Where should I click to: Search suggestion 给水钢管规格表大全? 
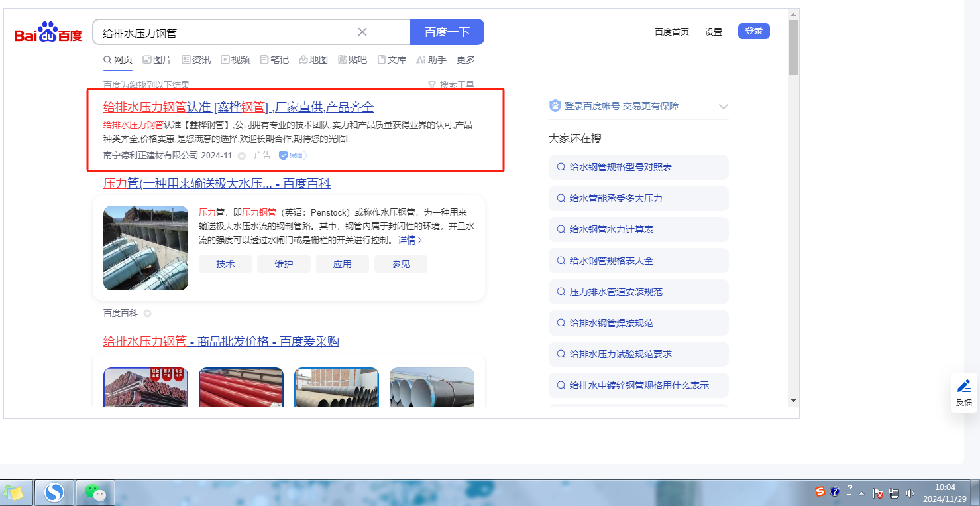(639, 261)
